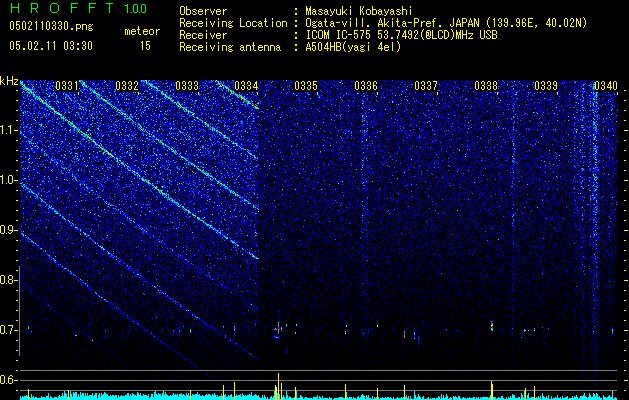Viewport: 629px width, 400px height.
Task: Click the yellow power spike below the 0338 echo
Action: pos(492,390)
